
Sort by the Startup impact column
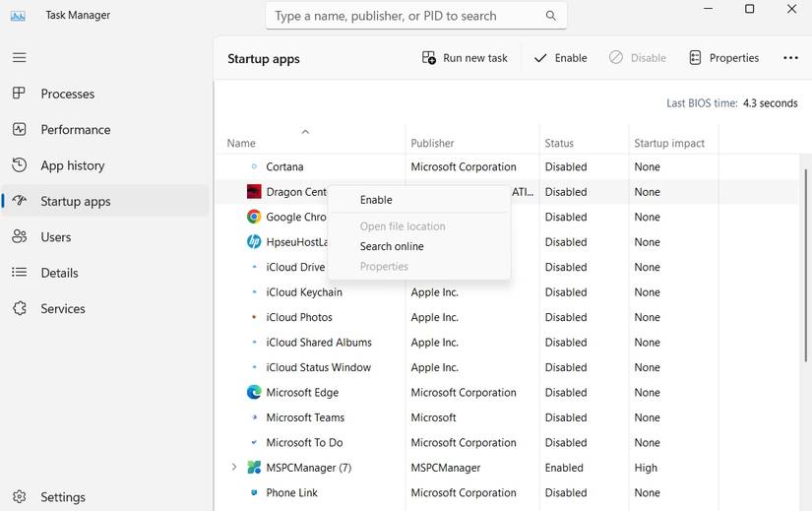click(669, 144)
